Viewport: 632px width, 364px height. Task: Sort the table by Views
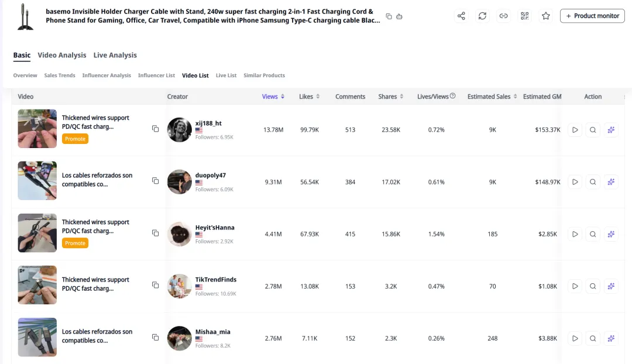click(273, 97)
